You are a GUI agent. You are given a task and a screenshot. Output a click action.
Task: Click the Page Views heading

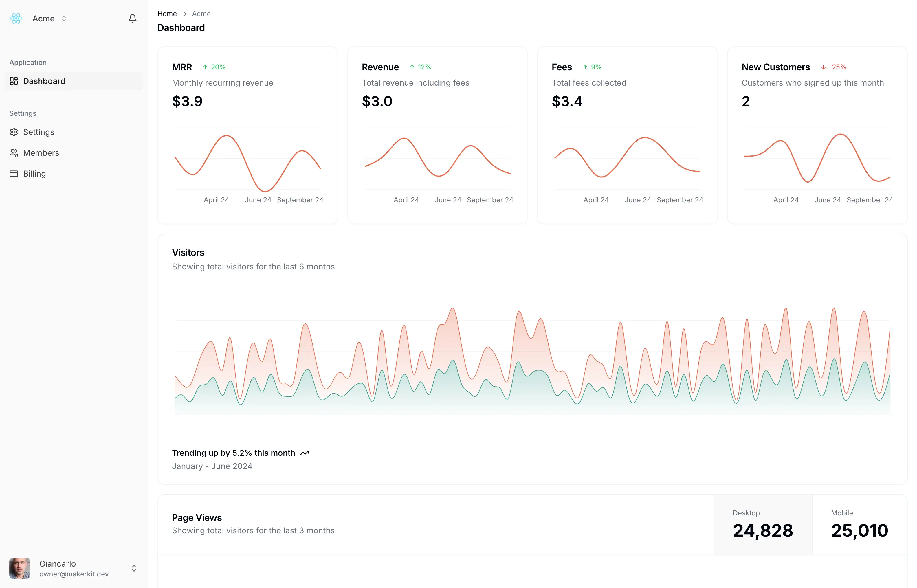(x=197, y=518)
